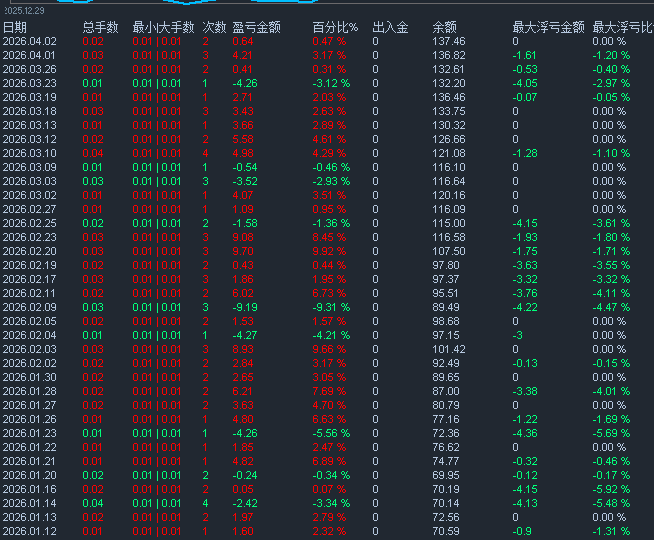Select the 2026.04.02 date row
654x540 pixels.
[29, 41]
